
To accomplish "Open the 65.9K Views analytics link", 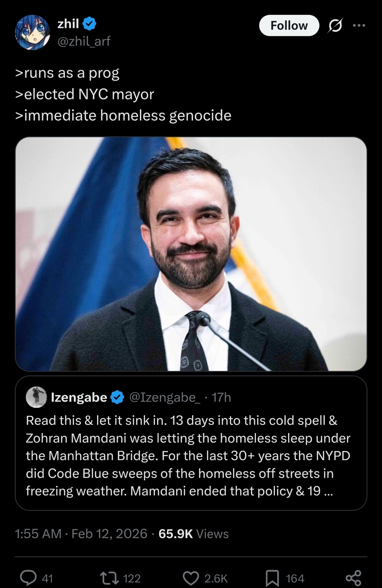I will click(193, 534).
